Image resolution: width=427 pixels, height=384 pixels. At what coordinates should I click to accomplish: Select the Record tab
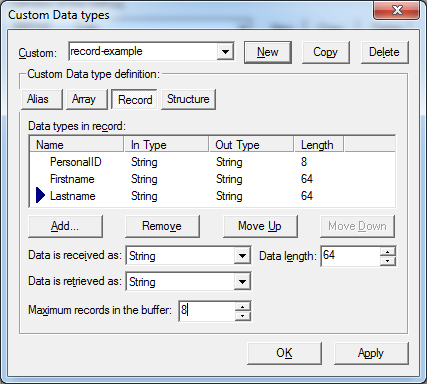[x=135, y=99]
